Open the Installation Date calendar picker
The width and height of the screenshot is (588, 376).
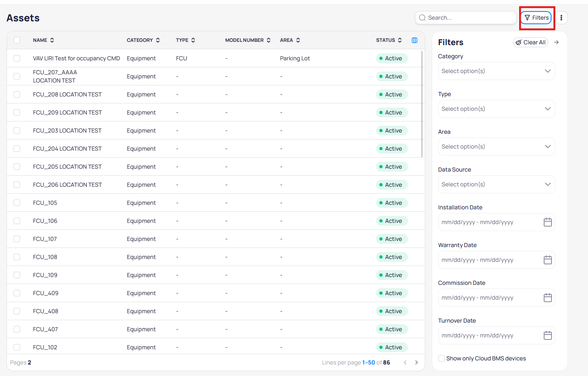[547, 222]
